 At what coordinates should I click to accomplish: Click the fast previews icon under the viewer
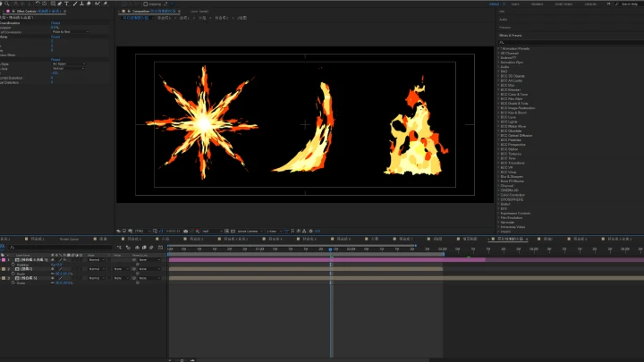point(292,232)
